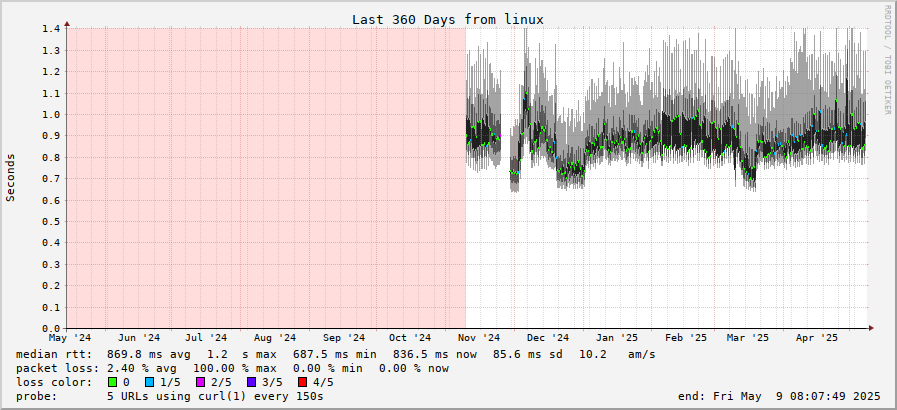Click the 'loss color:' legend label
Image resolution: width=897 pixels, height=410 pixels.
54,382
